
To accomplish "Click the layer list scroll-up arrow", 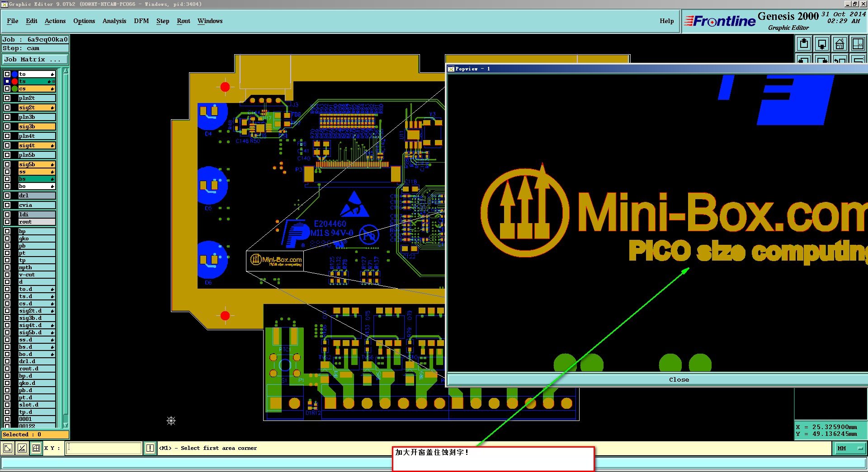I will tap(66, 71).
